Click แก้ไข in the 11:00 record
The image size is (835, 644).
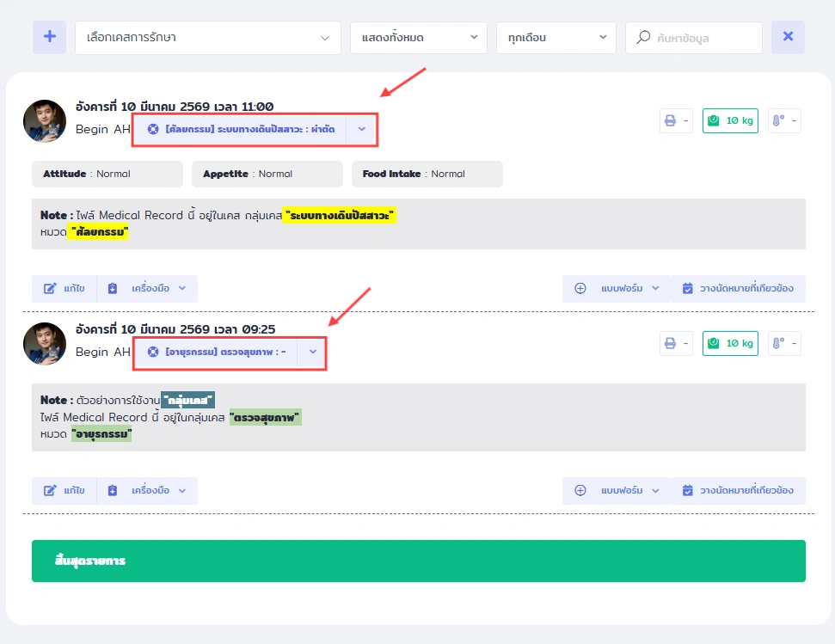coord(64,288)
